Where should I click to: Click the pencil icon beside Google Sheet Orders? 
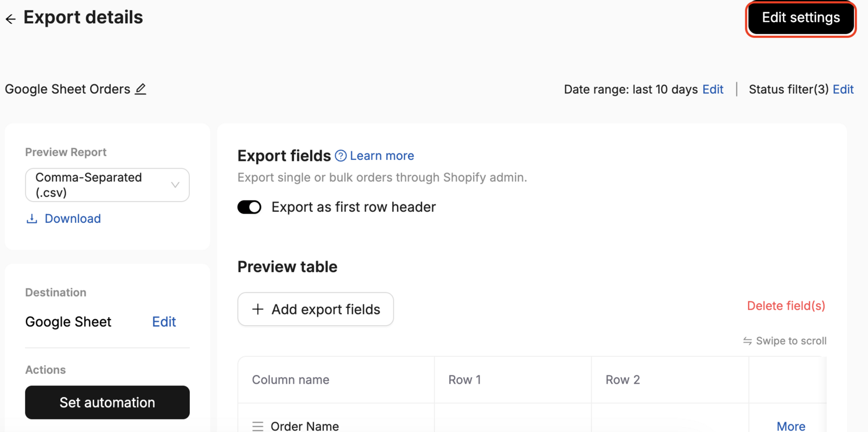(x=141, y=89)
